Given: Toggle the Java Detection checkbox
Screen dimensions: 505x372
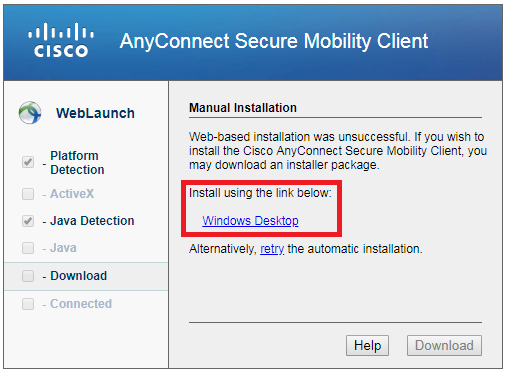Looking at the screenshot, I should [x=28, y=221].
